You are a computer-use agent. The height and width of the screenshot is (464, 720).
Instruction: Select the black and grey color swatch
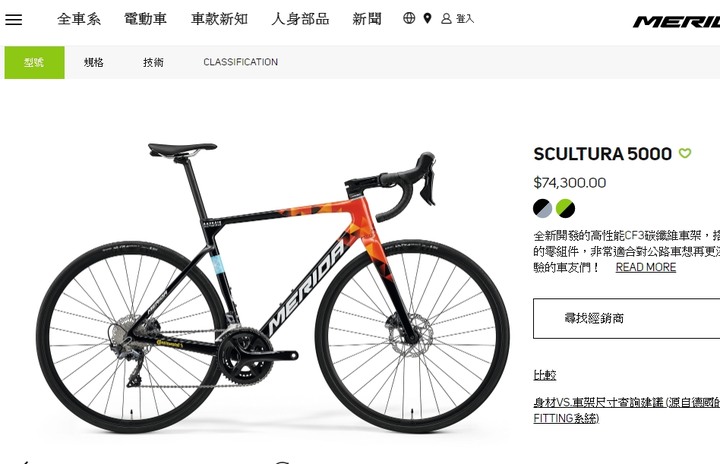point(542,208)
